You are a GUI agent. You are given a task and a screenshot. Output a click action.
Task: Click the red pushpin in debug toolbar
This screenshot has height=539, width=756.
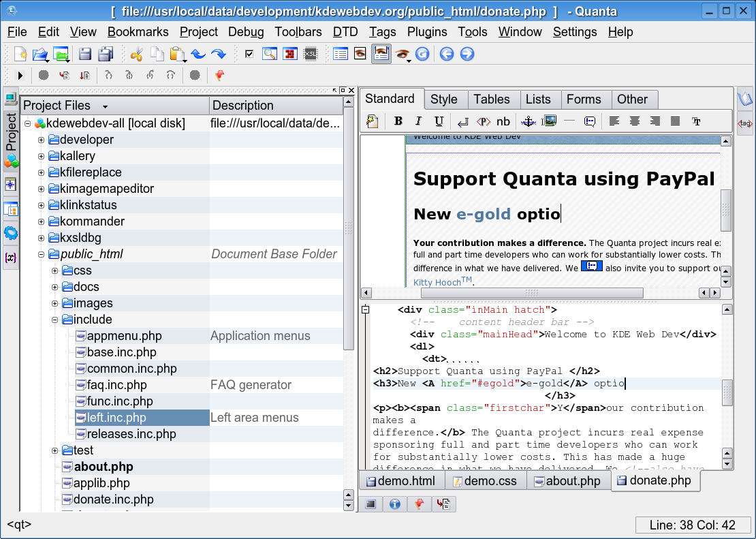click(x=219, y=75)
